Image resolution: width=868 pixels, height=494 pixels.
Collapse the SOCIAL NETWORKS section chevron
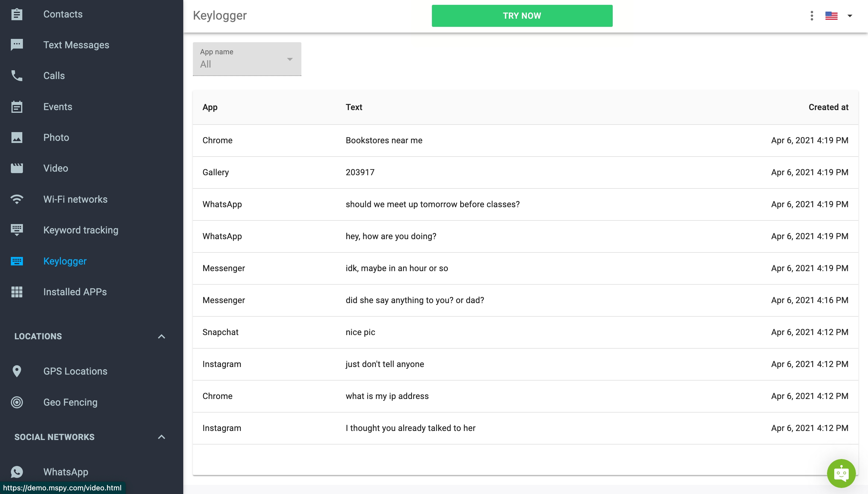pyautogui.click(x=162, y=437)
